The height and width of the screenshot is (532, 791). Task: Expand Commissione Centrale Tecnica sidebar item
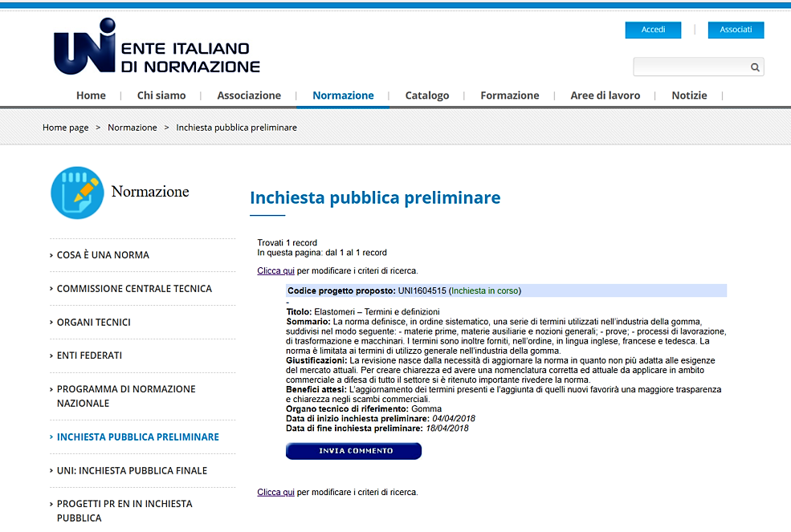(x=134, y=289)
